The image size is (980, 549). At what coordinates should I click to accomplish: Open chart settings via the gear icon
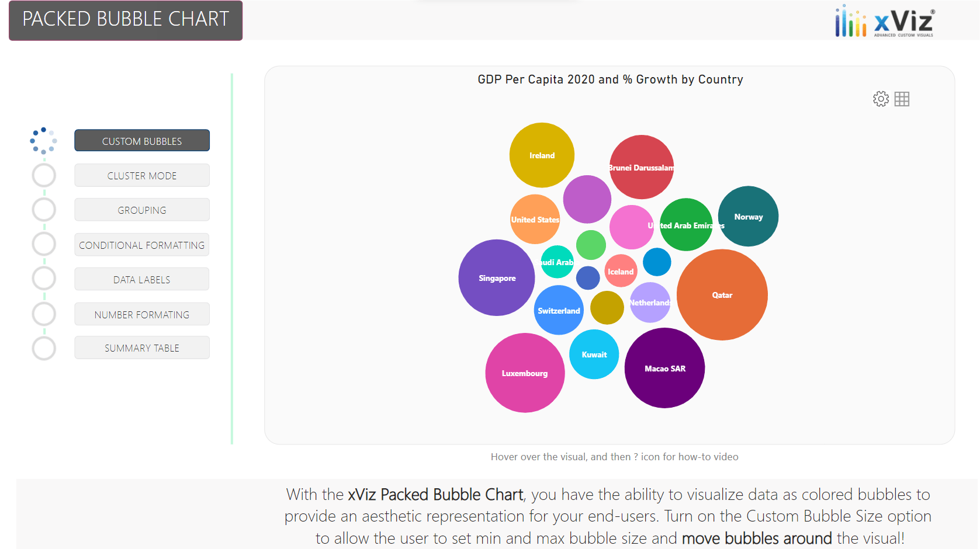click(x=881, y=99)
